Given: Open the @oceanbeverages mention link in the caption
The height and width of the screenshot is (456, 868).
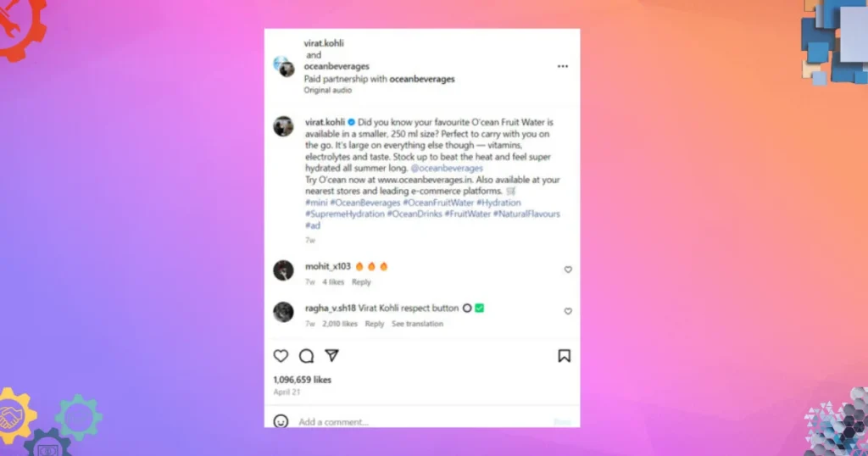Looking at the screenshot, I should [x=447, y=168].
